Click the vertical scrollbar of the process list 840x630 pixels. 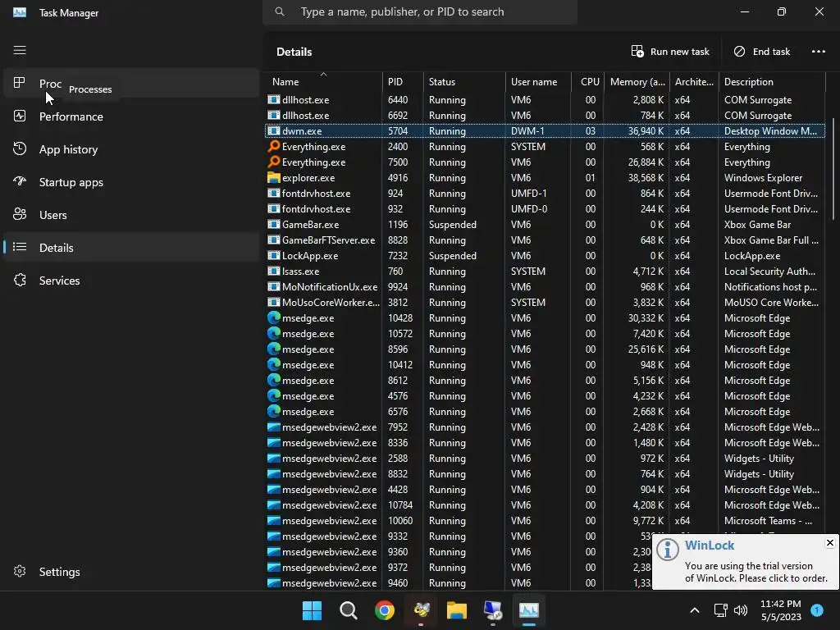pos(833,168)
